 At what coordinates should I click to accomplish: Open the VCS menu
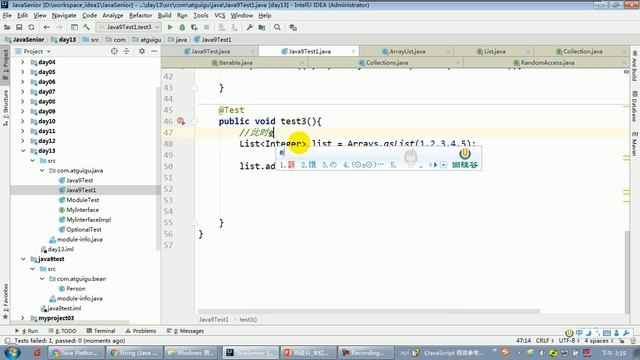coord(220,16)
